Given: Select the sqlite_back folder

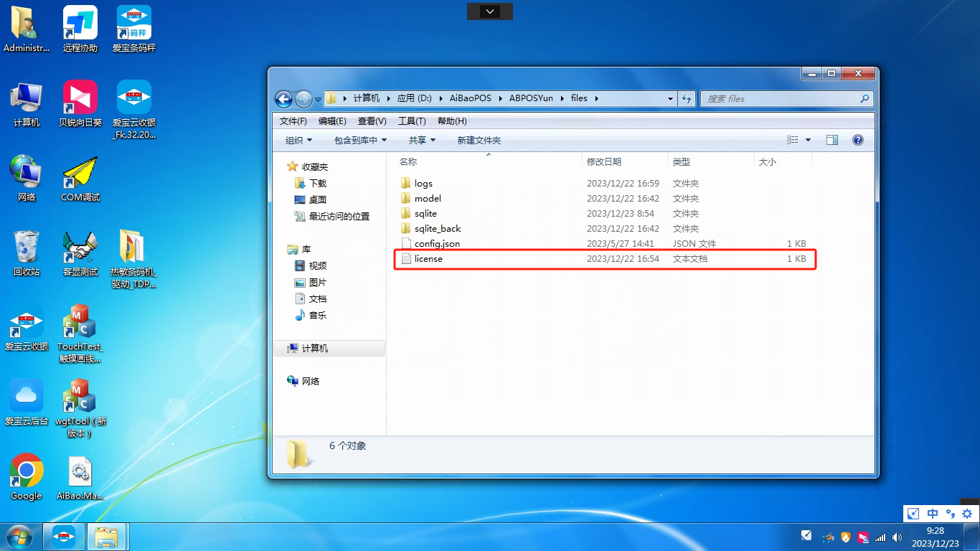Looking at the screenshot, I should (x=430, y=229).
